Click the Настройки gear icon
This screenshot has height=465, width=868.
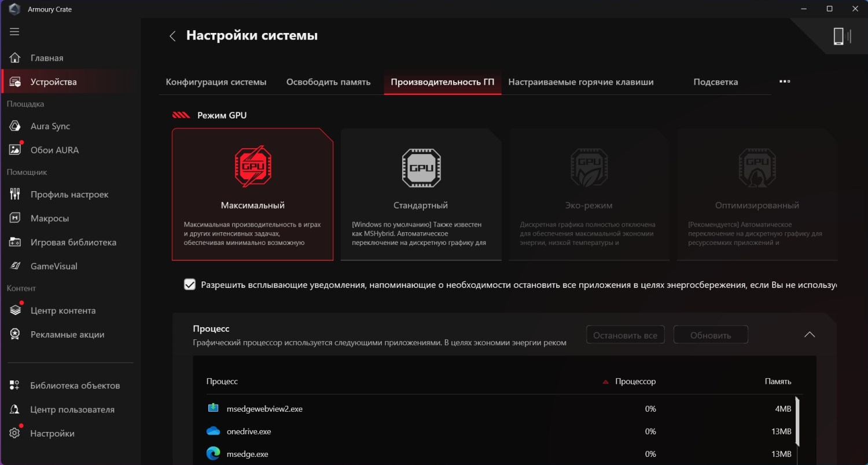(x=16, y=433)
